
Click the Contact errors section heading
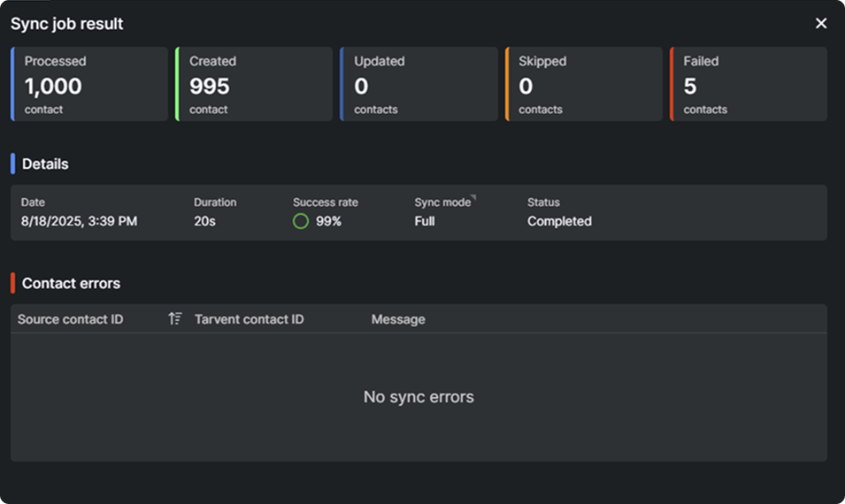(71, 283)
